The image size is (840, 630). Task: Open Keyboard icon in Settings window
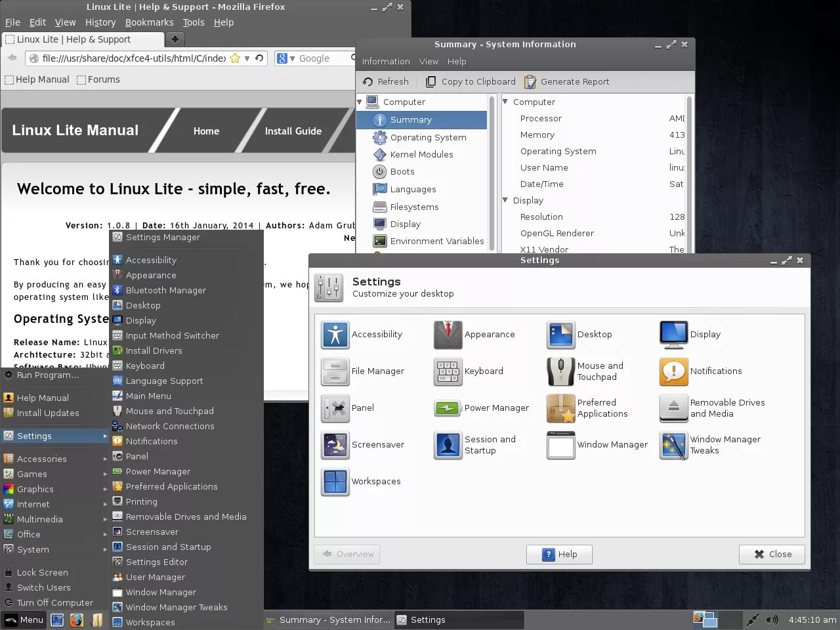pos(448,371)
